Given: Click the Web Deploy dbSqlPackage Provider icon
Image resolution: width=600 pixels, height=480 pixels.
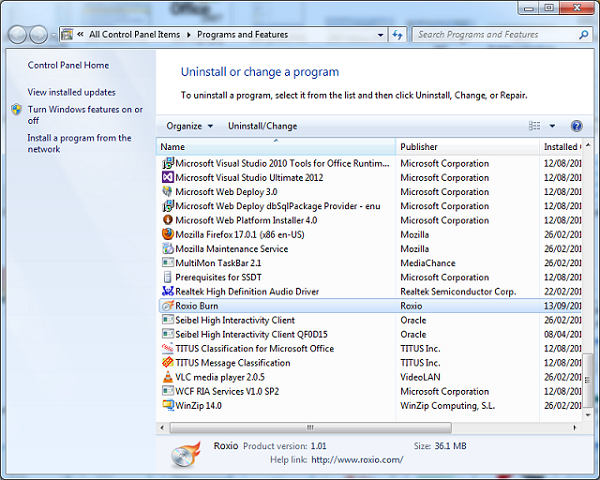Looking at the screenshot, I should tap(168, 206).
